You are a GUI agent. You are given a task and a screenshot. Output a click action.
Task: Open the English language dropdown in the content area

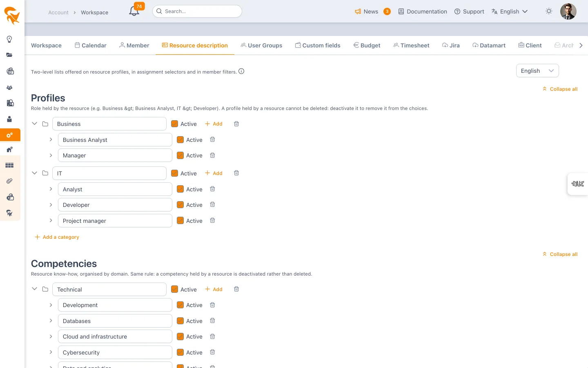click(537, 71)
